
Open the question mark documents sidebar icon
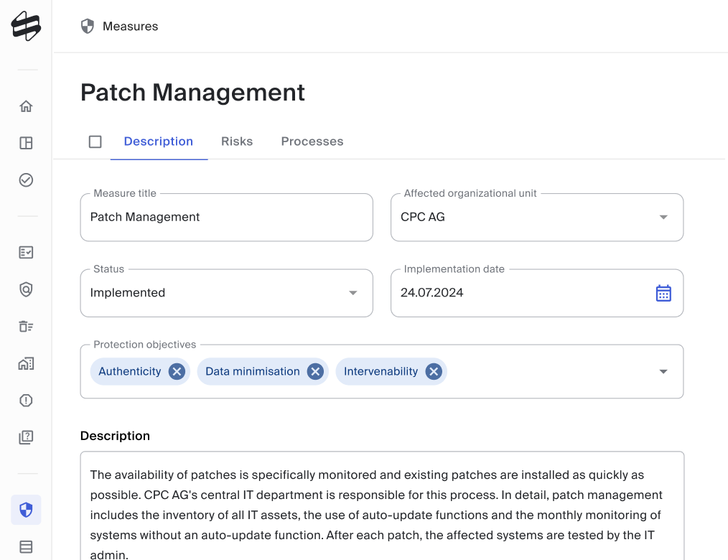(x=26, y=437)
